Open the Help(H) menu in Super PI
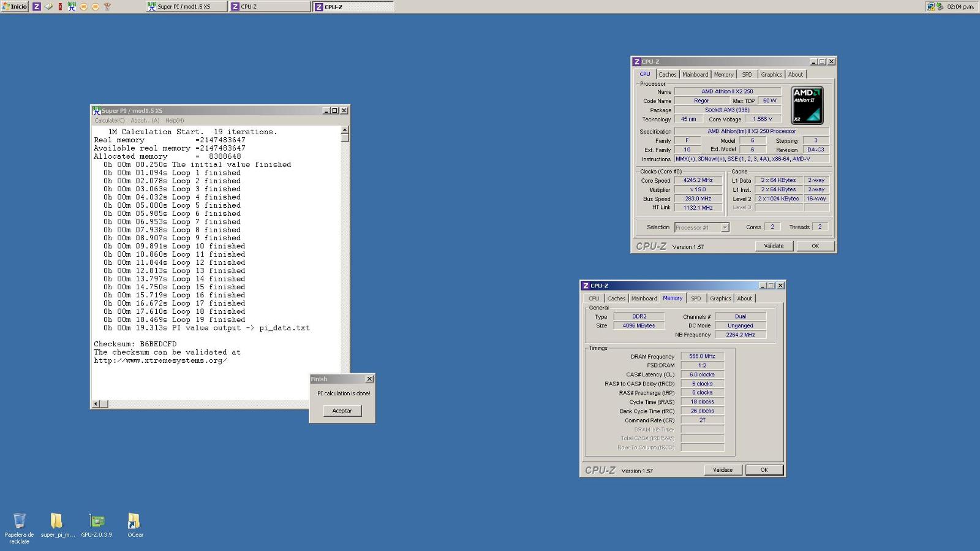980x551 pixels. (x=175, y=121)
